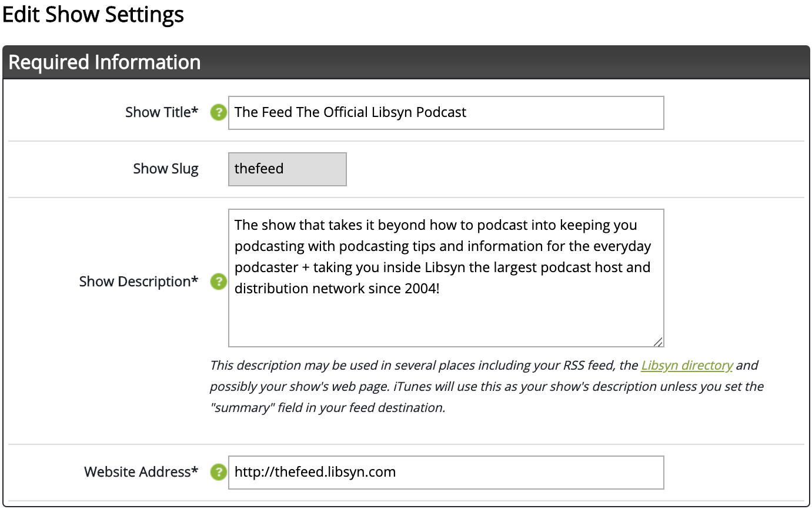Open the Libsyn directory link
This screenshot has width=812, height=509.
[687, 366]
